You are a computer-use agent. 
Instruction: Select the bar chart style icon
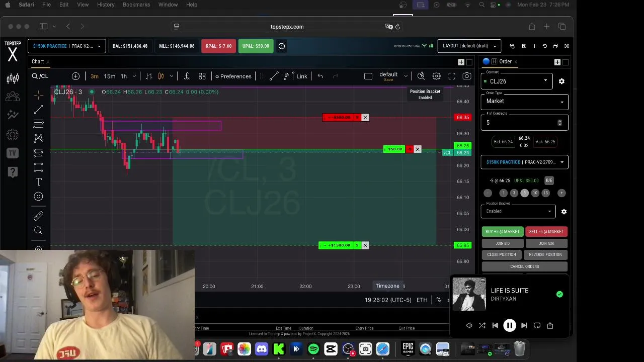[x=149, y=76]
